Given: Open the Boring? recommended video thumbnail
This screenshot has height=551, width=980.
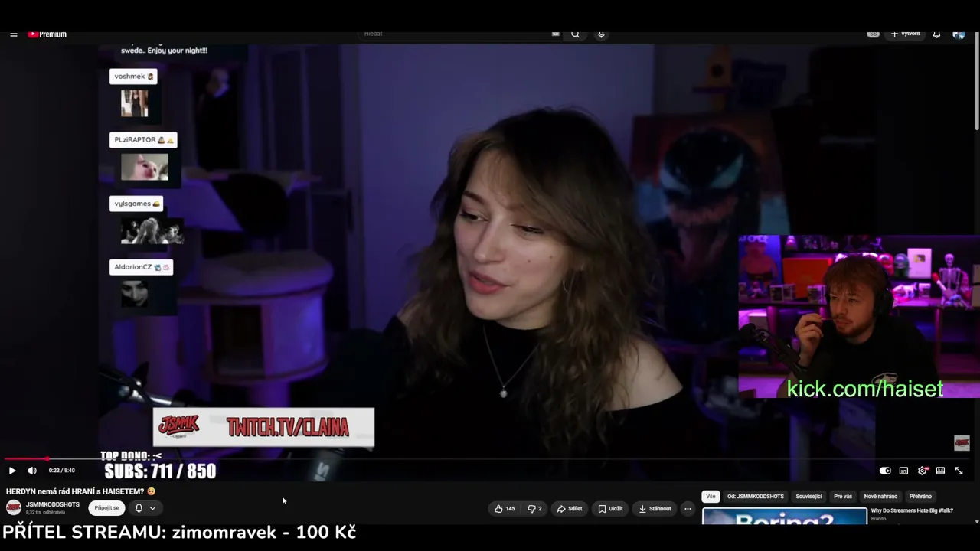Looking at the screenshot, I should click(785, 517).
